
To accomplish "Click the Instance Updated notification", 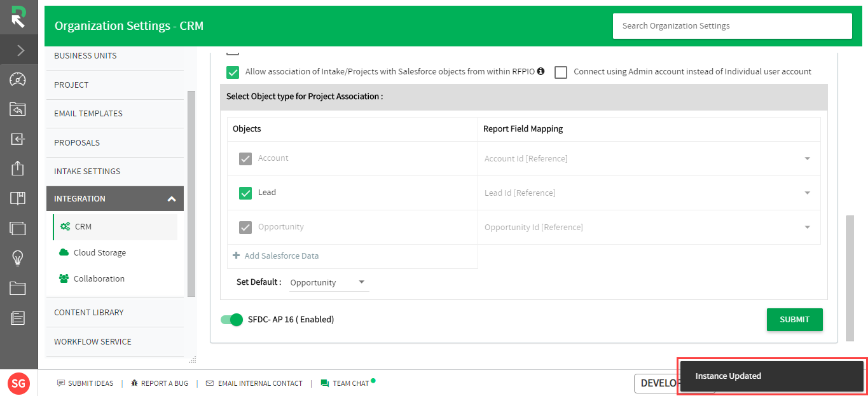I will (772, 376).
